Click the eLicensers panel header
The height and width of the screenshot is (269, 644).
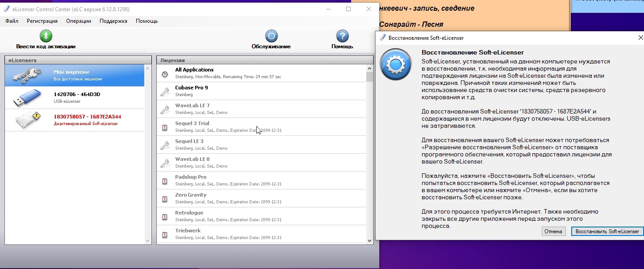[x=78, y=60]
